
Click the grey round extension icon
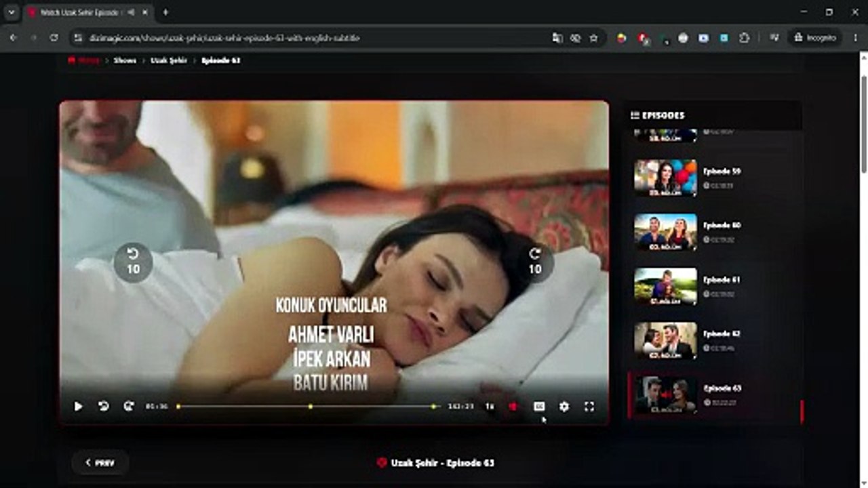point(683,38)
